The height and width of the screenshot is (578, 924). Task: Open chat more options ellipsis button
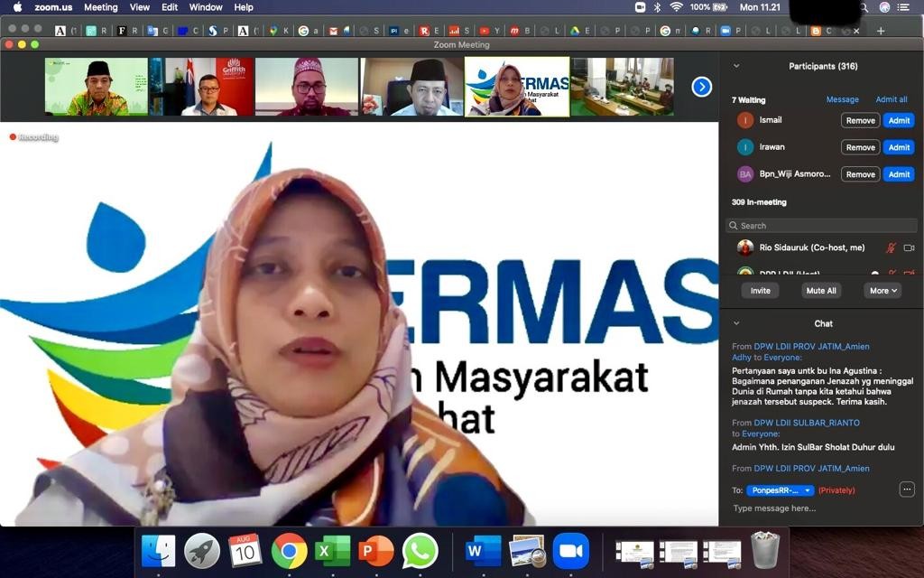(x=907, y=489)
